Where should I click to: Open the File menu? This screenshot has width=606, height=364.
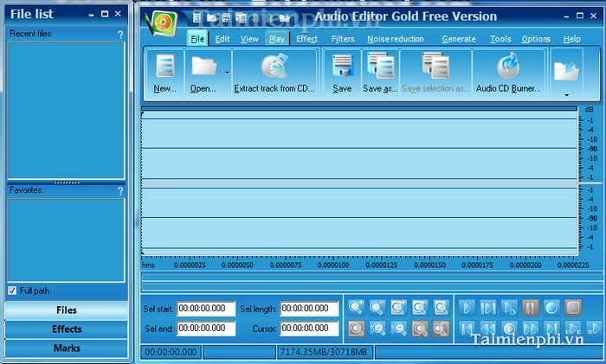pyautogui.click(x=197, y=39)
